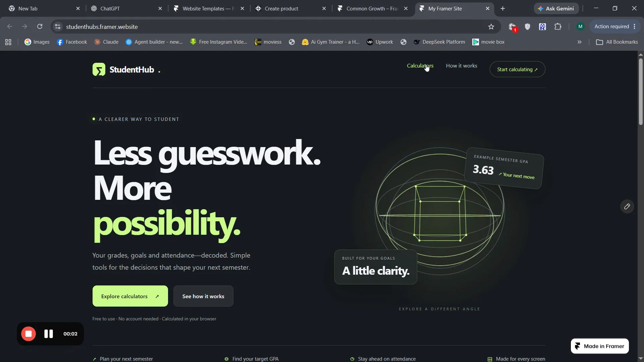Open the How it works nav link
The width and height of the screenshot is (644, 362).
click(462, 66)
